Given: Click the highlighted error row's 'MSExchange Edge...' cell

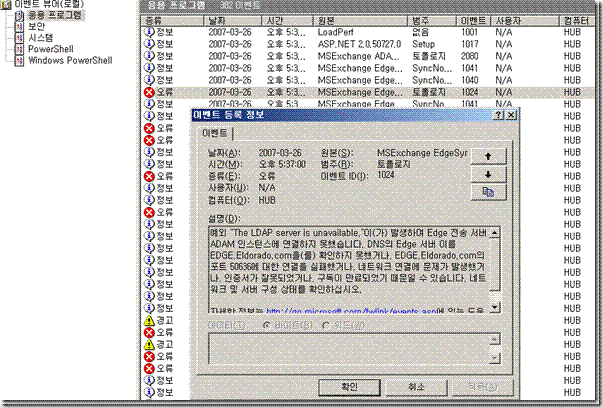Looking at the screenshot, I should tap(360, 92).
